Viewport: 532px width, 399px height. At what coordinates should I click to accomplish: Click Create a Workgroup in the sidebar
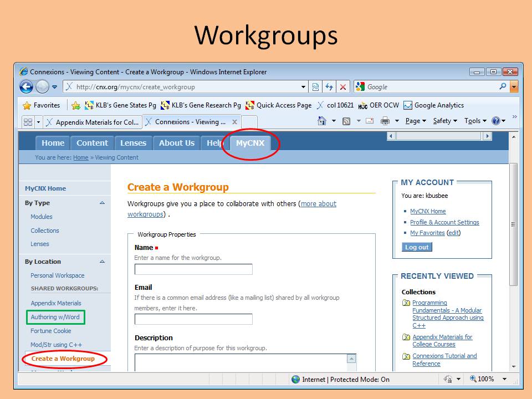pyautogui.click(x=63, y=359)
